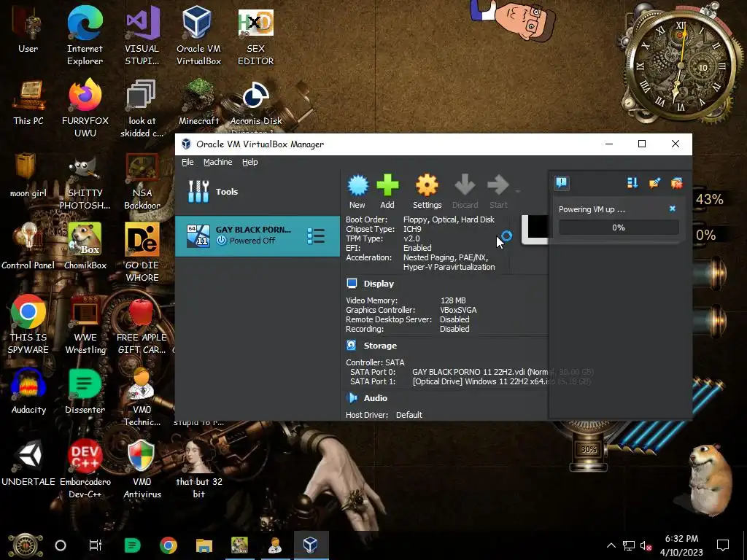Viewport: 747px width, 560px height.
Task: Open the Machine menu
Action: pos(217,162)
